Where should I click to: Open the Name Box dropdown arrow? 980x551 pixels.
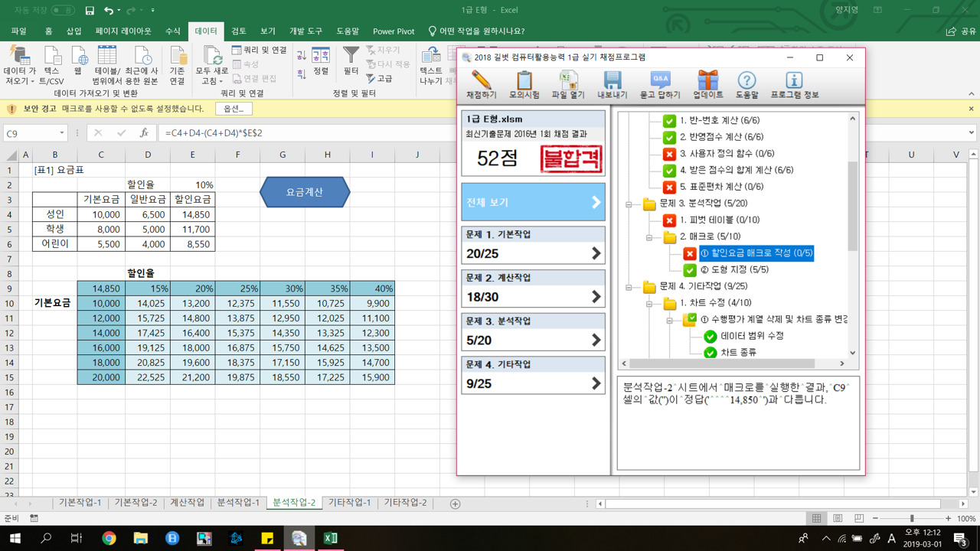point(62,133)
